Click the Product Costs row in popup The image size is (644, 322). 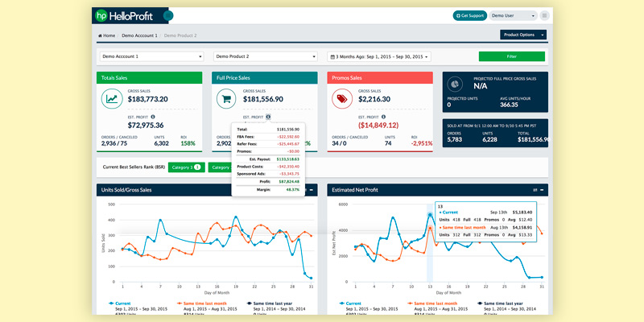point(268,167)
